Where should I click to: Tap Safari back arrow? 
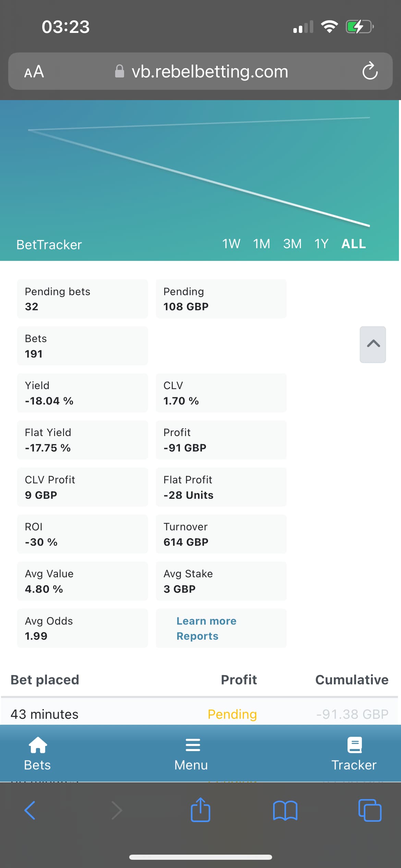30,810
